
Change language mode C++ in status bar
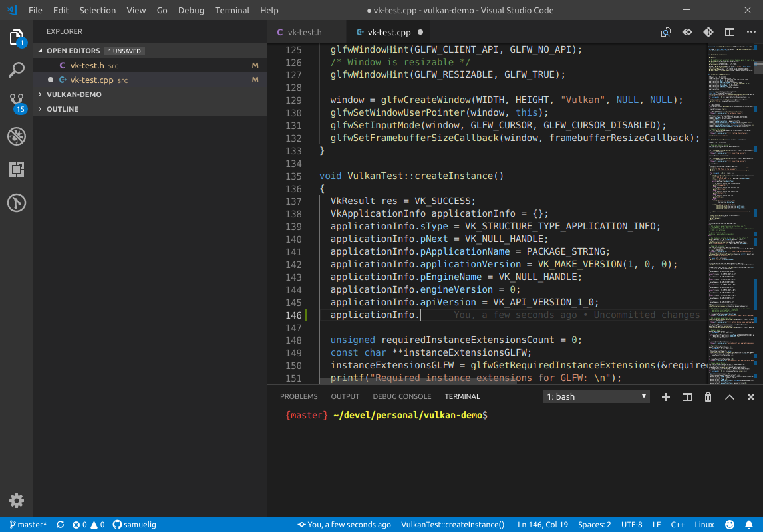677,525
